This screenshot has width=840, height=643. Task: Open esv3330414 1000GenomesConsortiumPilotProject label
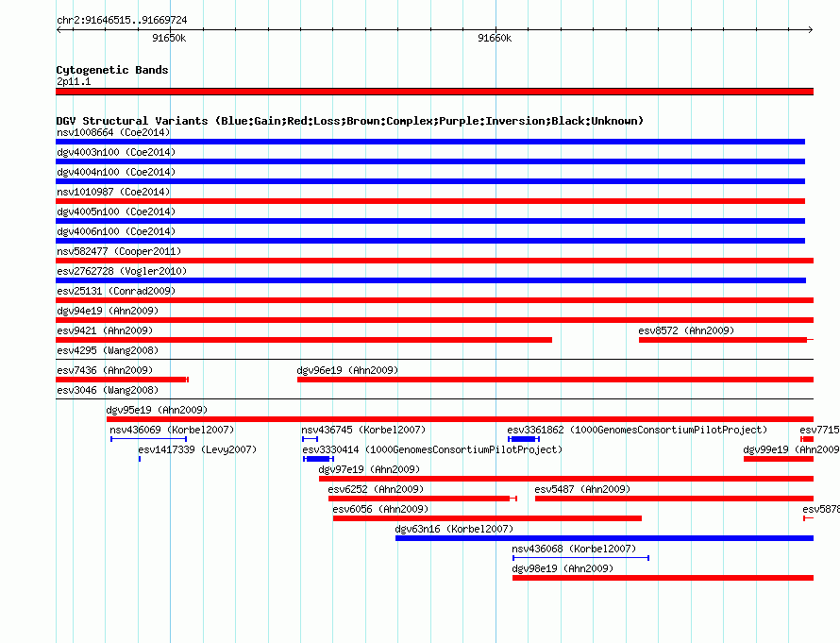click(433, 449)
